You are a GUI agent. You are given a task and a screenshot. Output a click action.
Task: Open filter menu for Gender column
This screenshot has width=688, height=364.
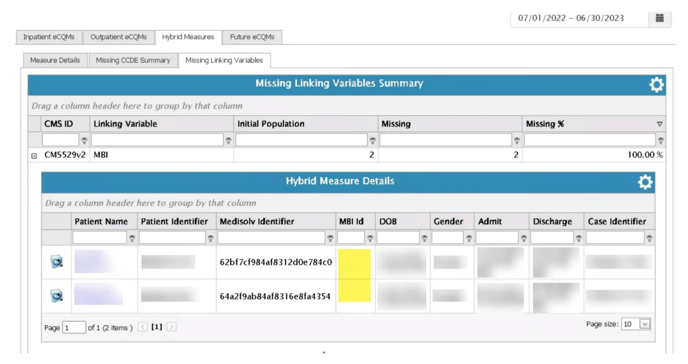[x=469, y=238]
